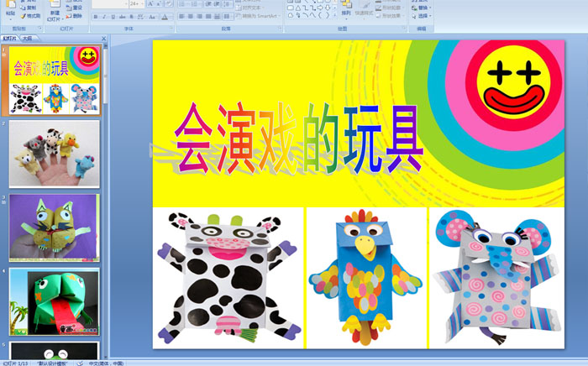Delete the slide with 删除 button
Viewport: 588px width, 366px height.
click(74, 16)
